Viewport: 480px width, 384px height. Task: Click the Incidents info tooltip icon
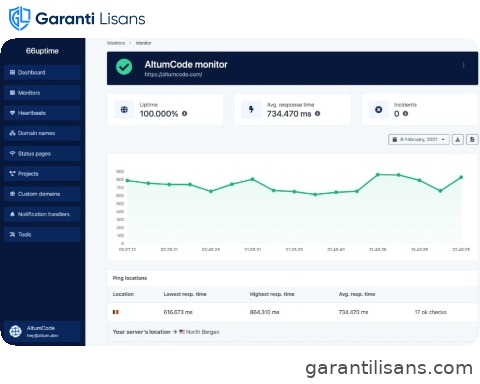[405, 114]
